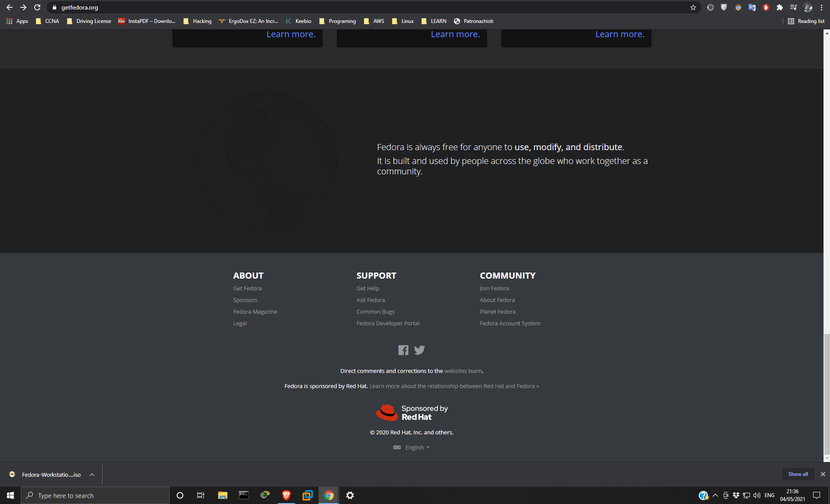Click the page vertical scrollbar thumb
Screen dimensions: 830x504
tap(827, 395)
